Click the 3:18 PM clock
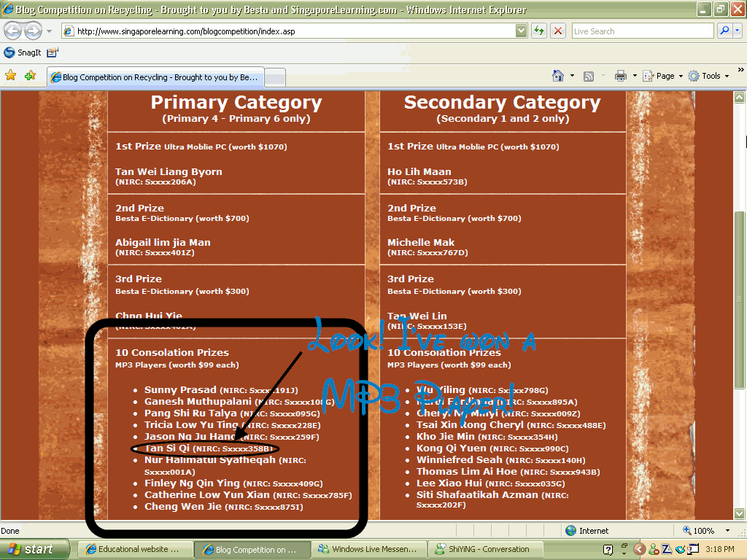The height and width of the screenshot is (560, 747). pyautogui.click(x=719, y=550)
